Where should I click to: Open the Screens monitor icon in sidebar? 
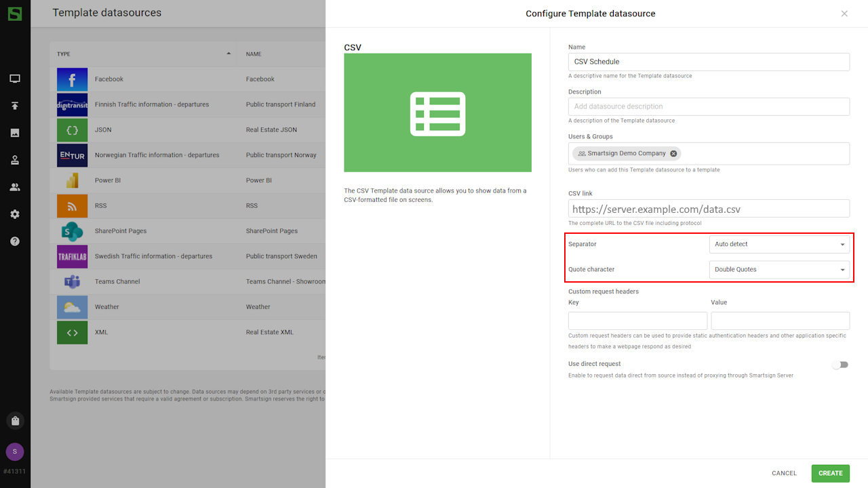tap(15, 79)
